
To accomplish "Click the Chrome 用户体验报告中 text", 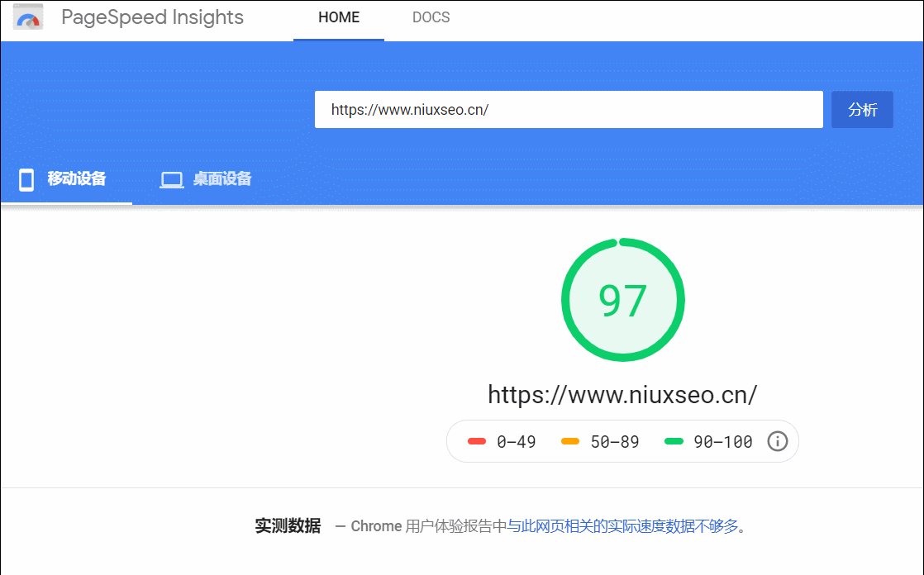I will point(428,526).
